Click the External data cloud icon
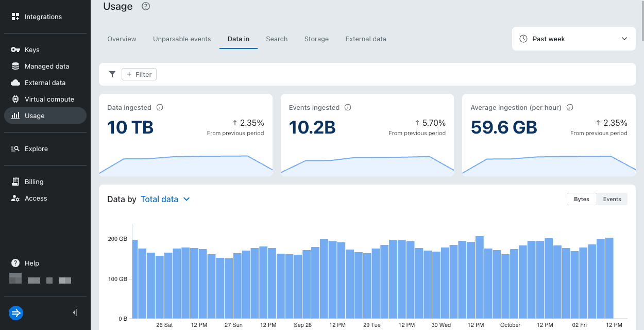The image size is (644, 330). click(x=15, y=82)
